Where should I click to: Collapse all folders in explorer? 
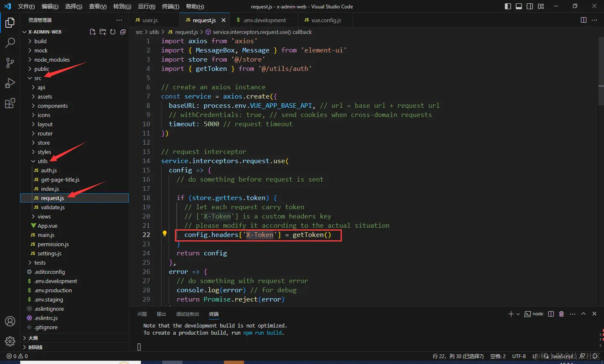pos(123,32)
